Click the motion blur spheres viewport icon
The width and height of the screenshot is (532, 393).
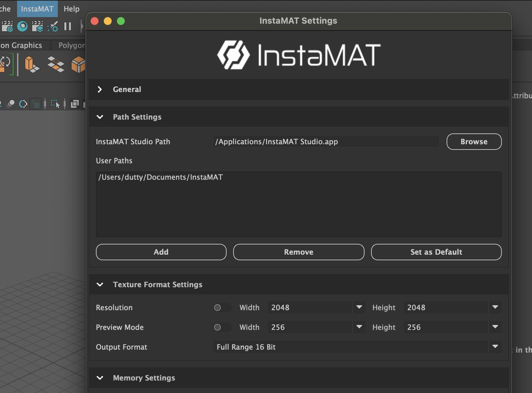pyautogui.click(x=11, y=104)
